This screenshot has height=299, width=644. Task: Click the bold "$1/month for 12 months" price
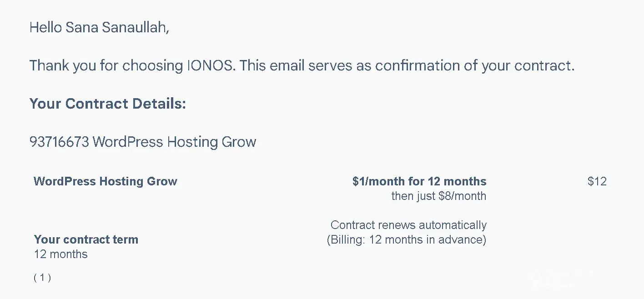click(419, 182)
